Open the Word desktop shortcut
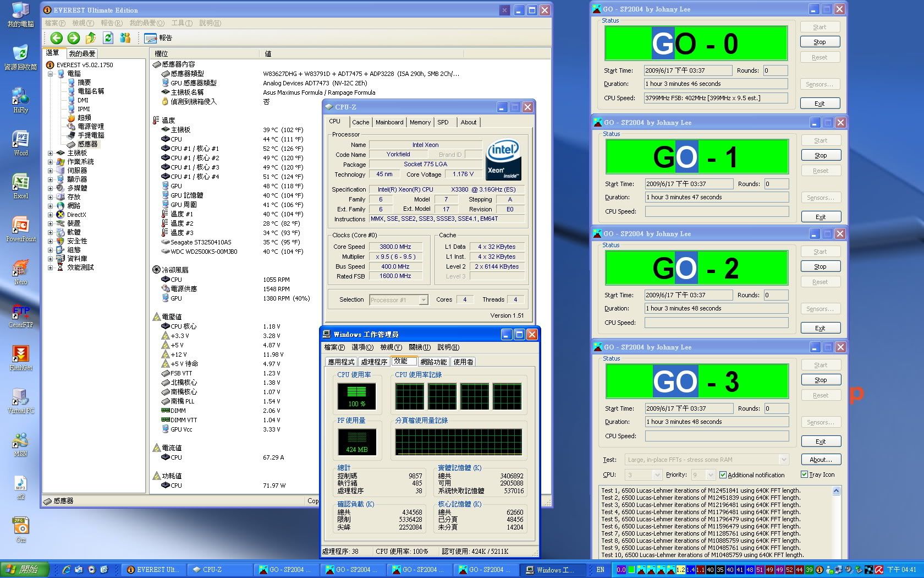 pos(20,144)
